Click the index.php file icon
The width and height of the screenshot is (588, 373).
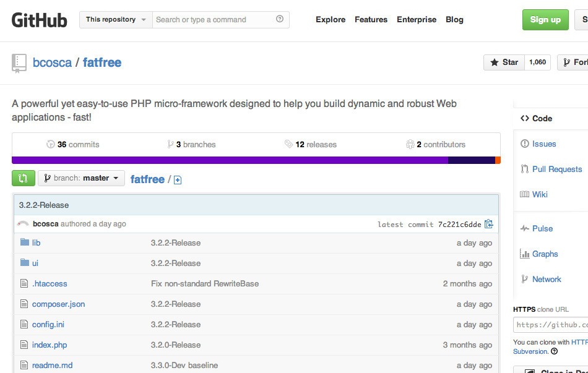tap(24, 345)
